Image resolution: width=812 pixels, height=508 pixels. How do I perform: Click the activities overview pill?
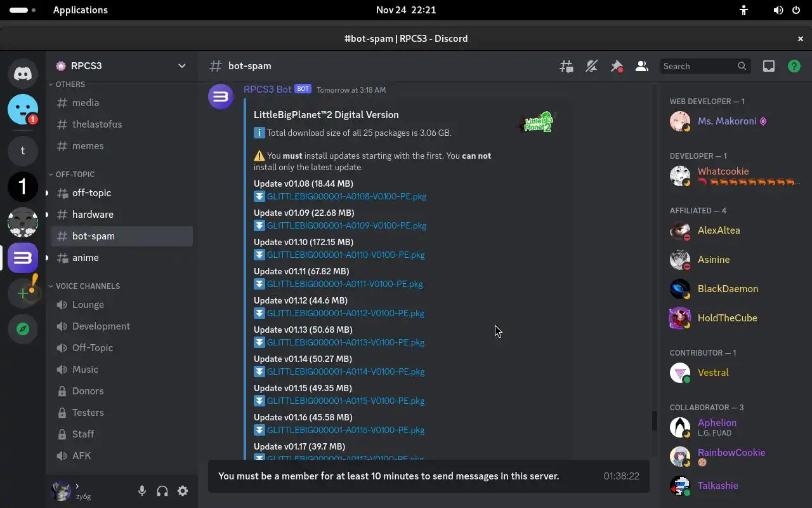pos(23,10)
